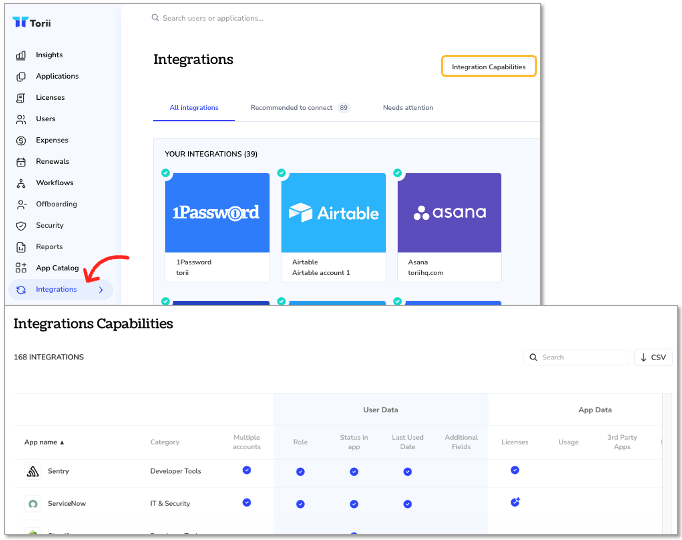Image resolution: width=682 pixels, height=540 pixels.
Task: Click the magnifier icon in the top search bar
Action: (x=155, y=18)
